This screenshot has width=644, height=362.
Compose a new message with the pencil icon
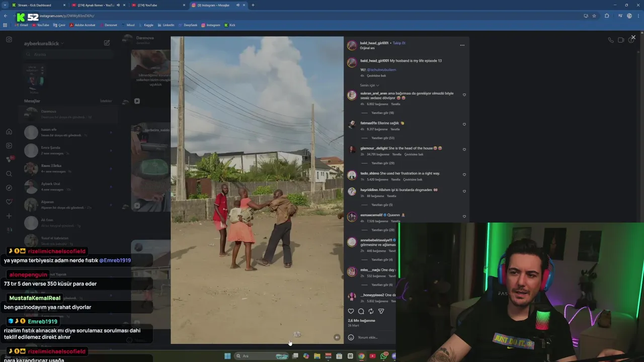point(107,43)
